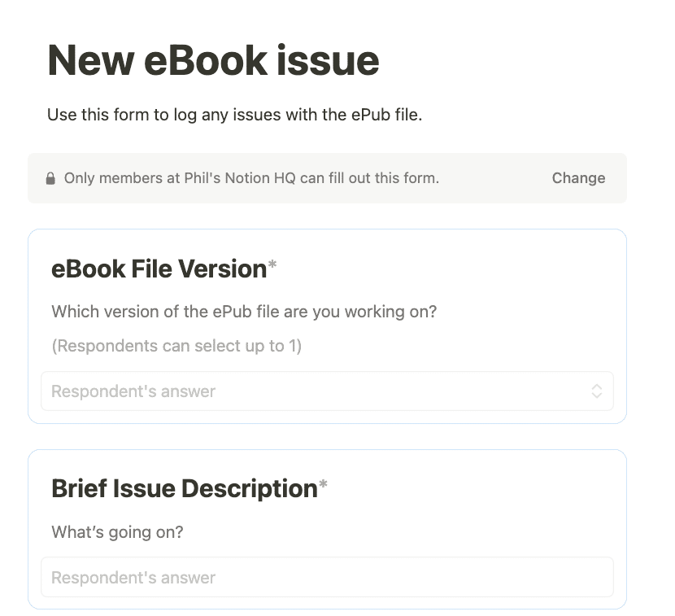Click the asterisk beside Brief Issue Description
675x616 pixels.
(x=323, y=484)
